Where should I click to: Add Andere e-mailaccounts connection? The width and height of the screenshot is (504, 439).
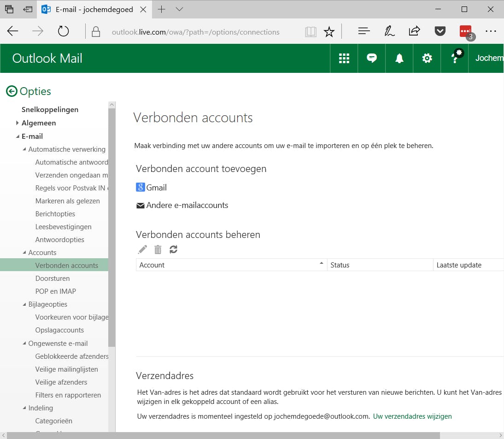pos(187,205)
